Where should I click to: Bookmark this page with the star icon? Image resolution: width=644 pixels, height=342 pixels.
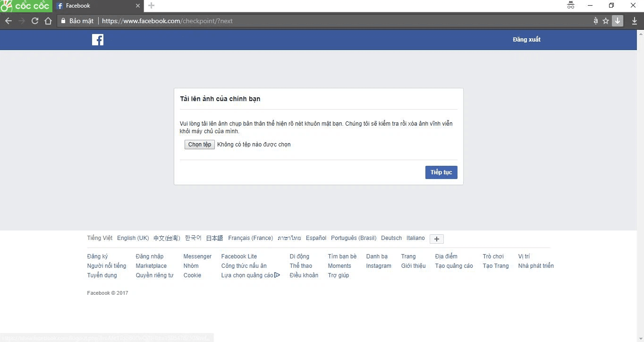(x=605, y=21)
